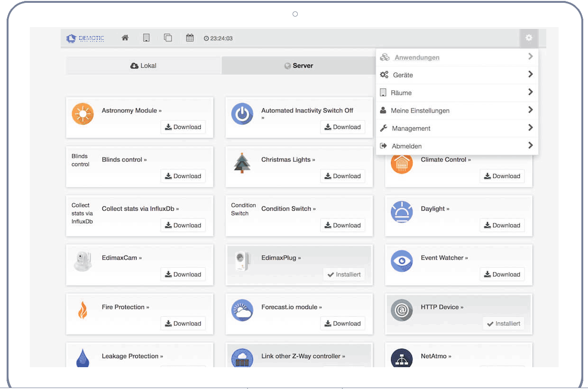Open the calendar events icon
The width and height of the screenshot is (588, 389).
(x=190, y=38)
